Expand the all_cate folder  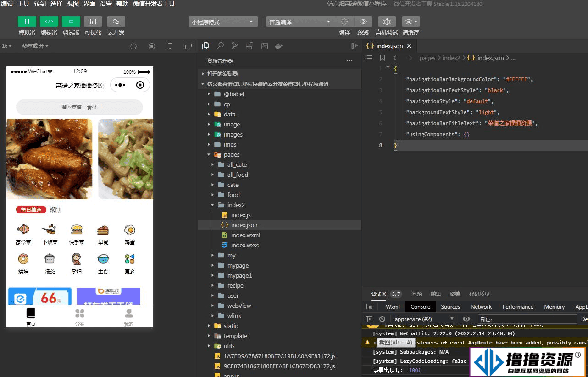pyautogui.click(x=280, y=164)
